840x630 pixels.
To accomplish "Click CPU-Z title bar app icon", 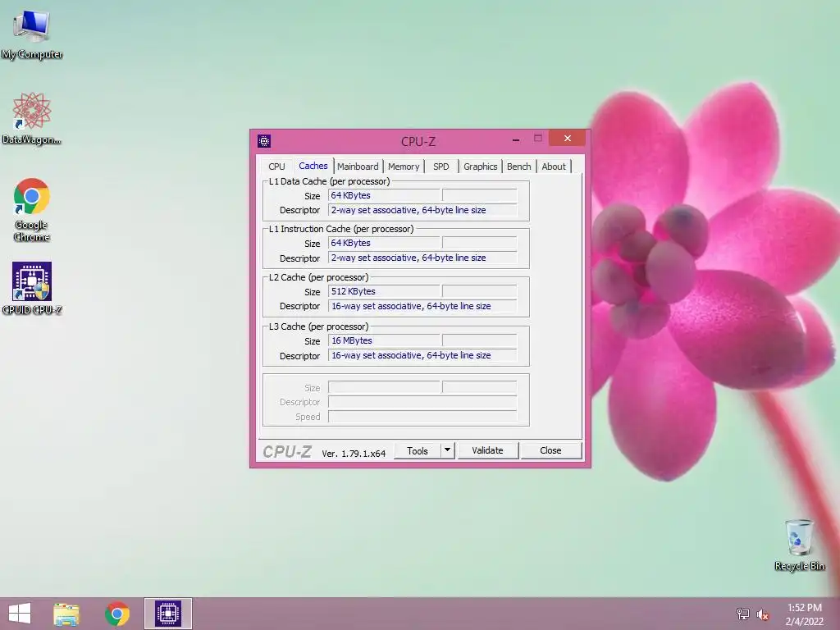I will [264, 141].
